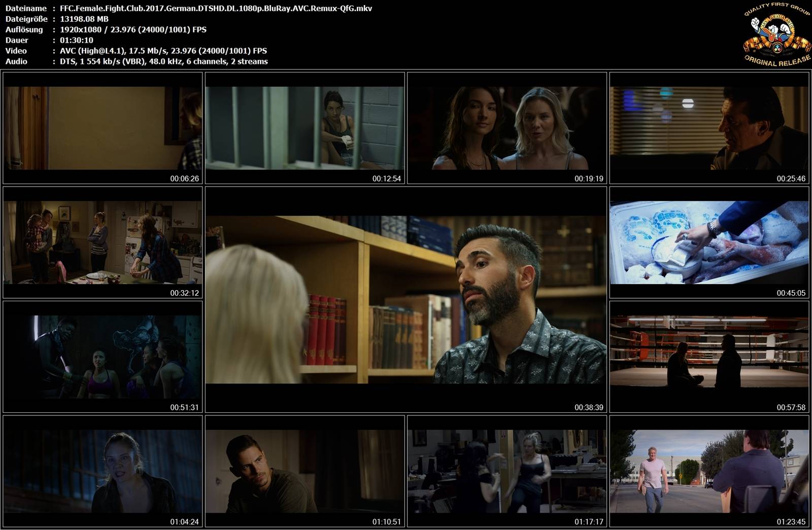
Task: Click the Quality First Group logo
Action: [776, 34]
